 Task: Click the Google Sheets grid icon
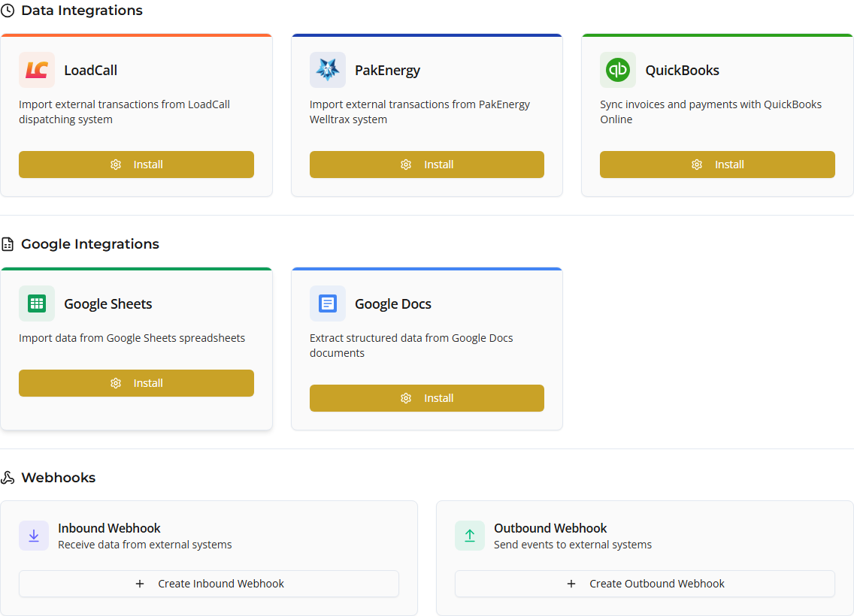pyautogui.click(x=37, y=303)
